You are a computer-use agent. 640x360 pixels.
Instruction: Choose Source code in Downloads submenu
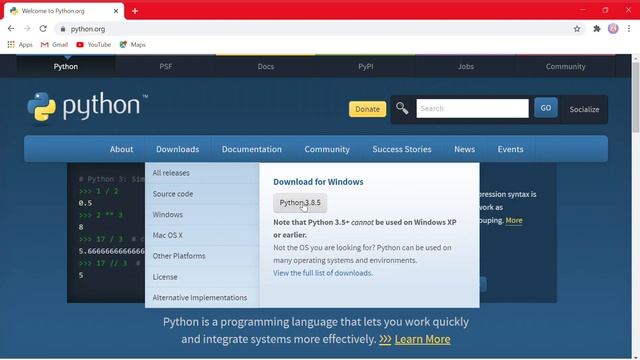pos(202,194)
